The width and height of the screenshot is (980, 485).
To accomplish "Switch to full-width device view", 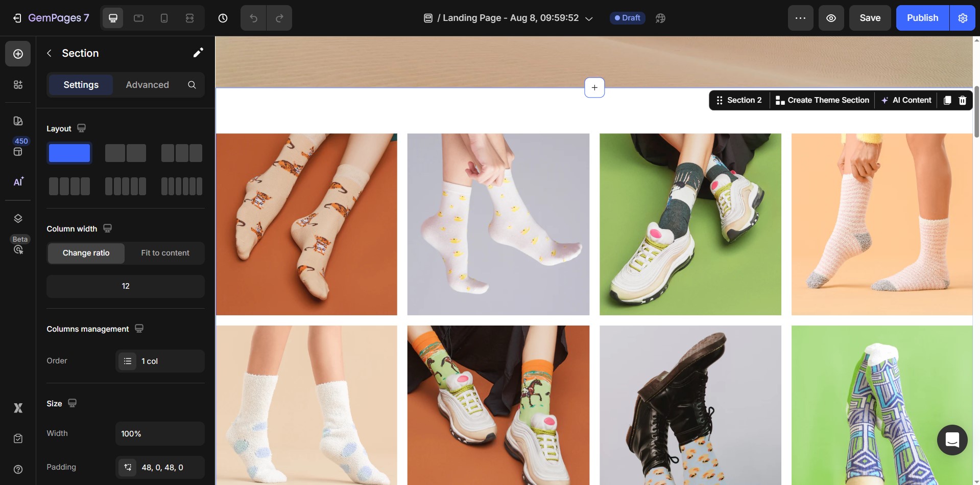I will [x=189, y=18].
